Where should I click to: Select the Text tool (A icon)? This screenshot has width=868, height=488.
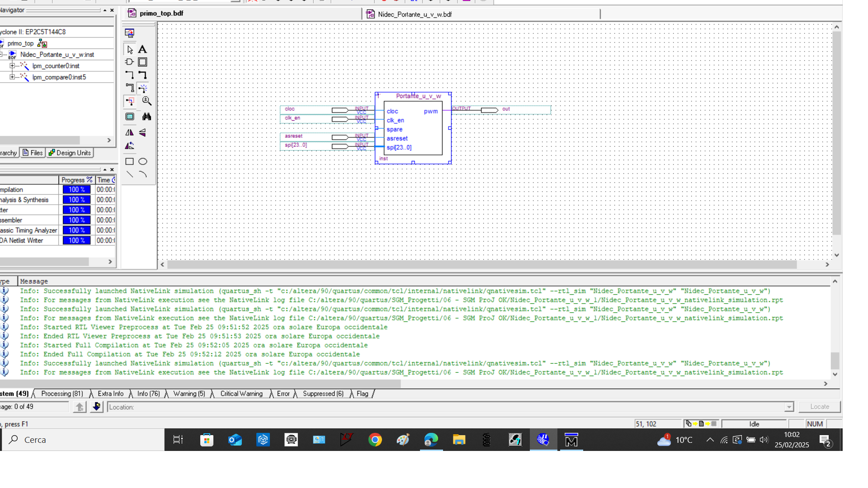point(142,49)
